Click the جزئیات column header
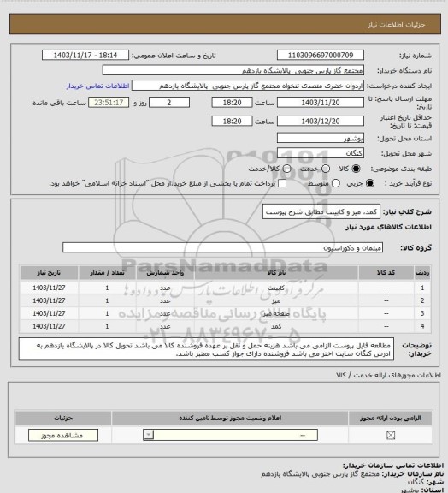Viewport: 448px width, 493px height. click(63, 419)
